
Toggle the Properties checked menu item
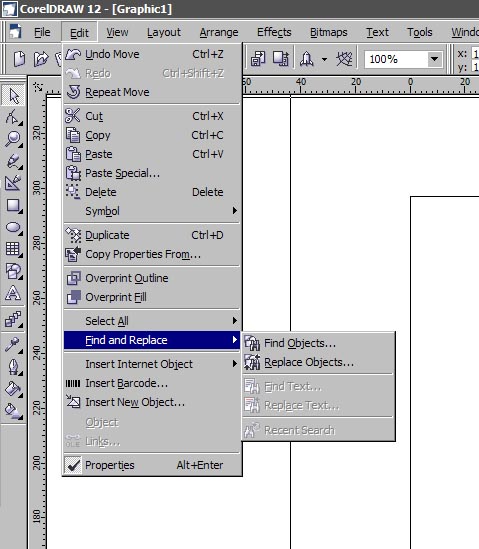point(152,465)
